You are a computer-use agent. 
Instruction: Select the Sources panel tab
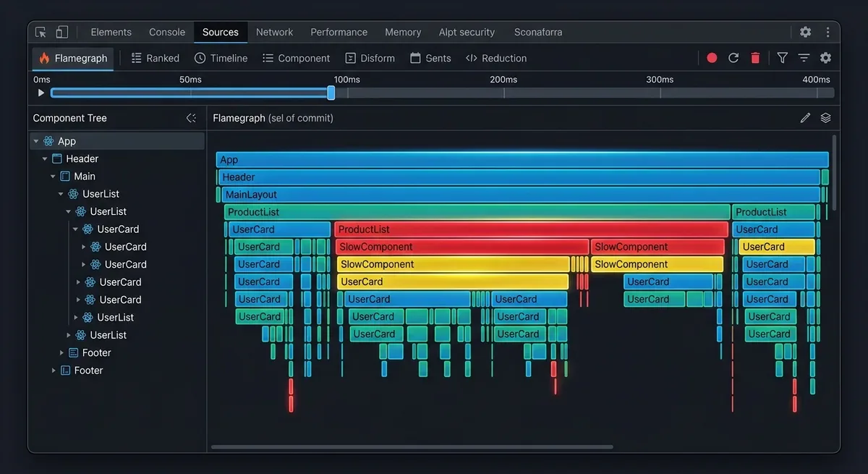221,32
